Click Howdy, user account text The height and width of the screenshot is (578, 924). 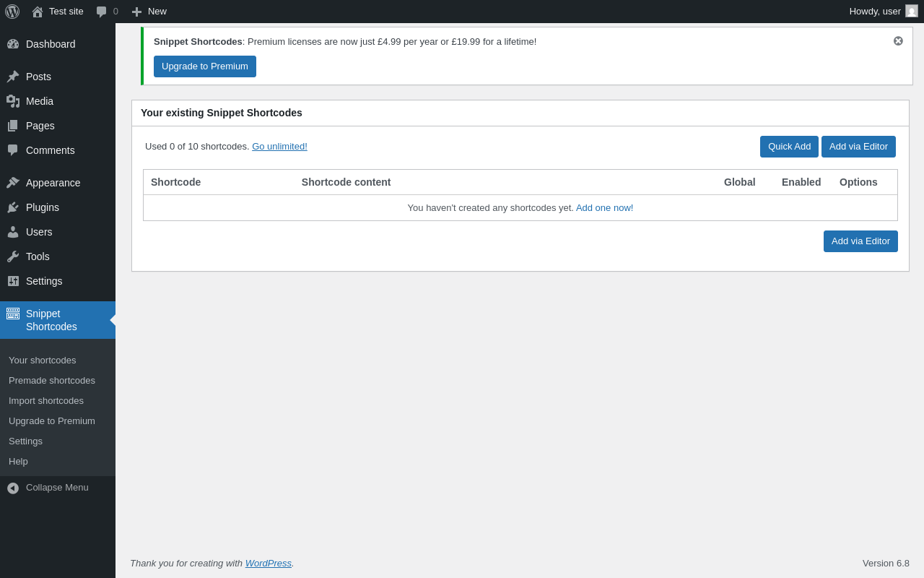875,12
